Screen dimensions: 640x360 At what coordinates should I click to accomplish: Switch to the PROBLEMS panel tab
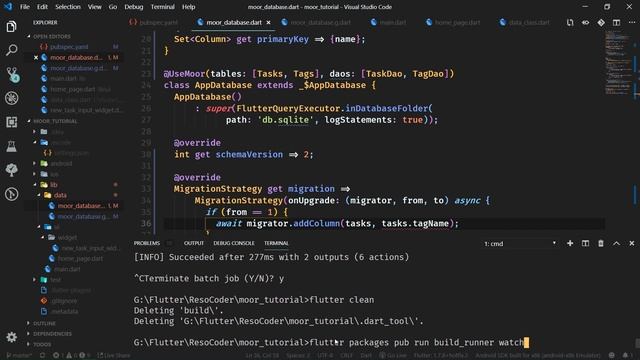147,243
